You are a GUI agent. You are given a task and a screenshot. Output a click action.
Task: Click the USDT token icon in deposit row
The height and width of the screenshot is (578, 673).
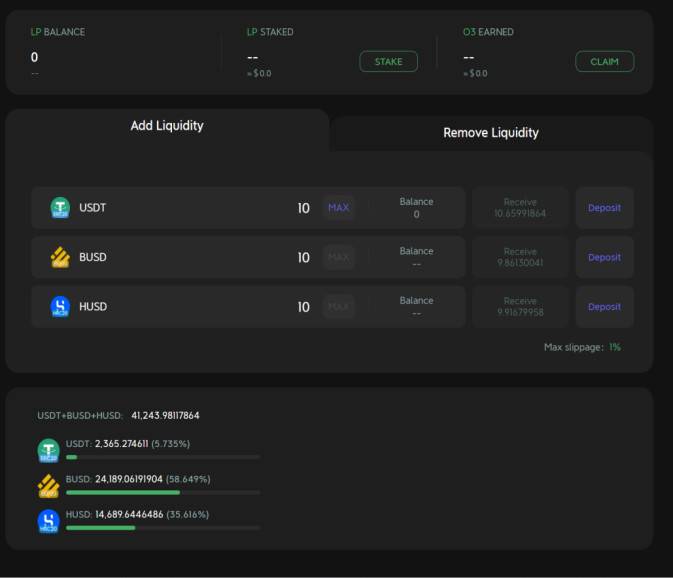60,208
